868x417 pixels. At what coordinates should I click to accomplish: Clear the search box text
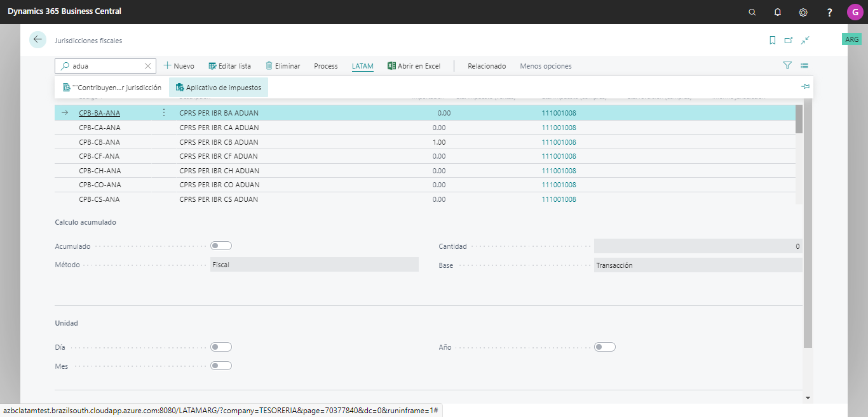pyautogui.click(x=148, y=66)
